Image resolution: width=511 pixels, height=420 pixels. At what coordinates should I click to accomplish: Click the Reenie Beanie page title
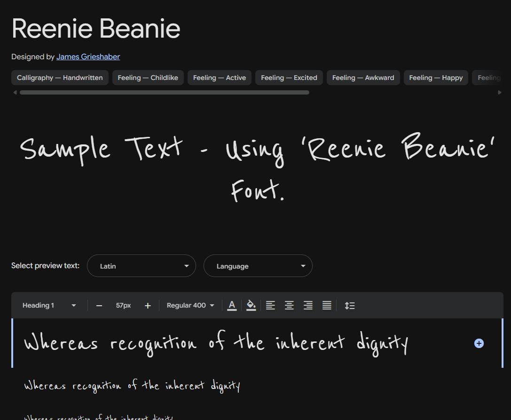(96, 29)
